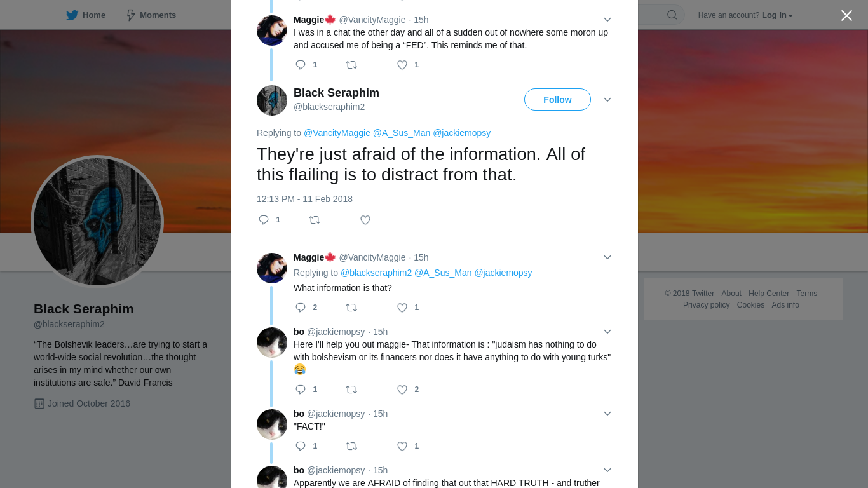Like the main Black Seraphim tweet

point(365,220)
